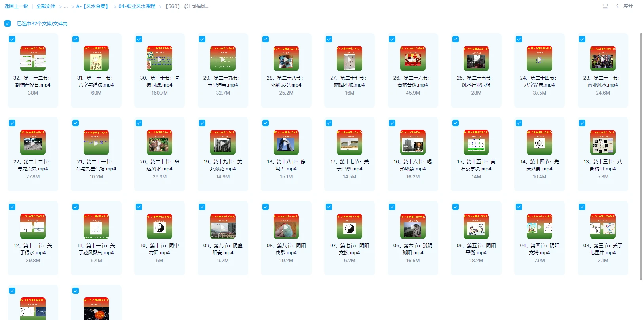Open video icon for 32 剖辅产择日.mp4
The image size is (644, 320).
(33, 59)
